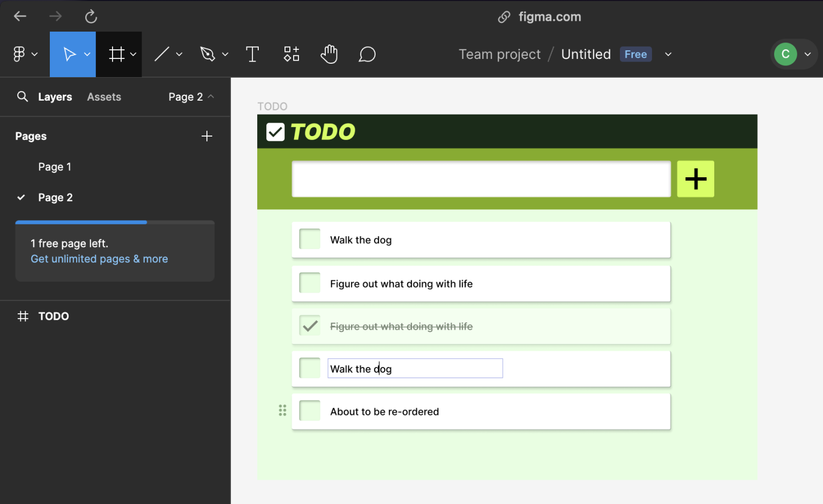
Task: Select the Frame tool
Action: point(117,54)
